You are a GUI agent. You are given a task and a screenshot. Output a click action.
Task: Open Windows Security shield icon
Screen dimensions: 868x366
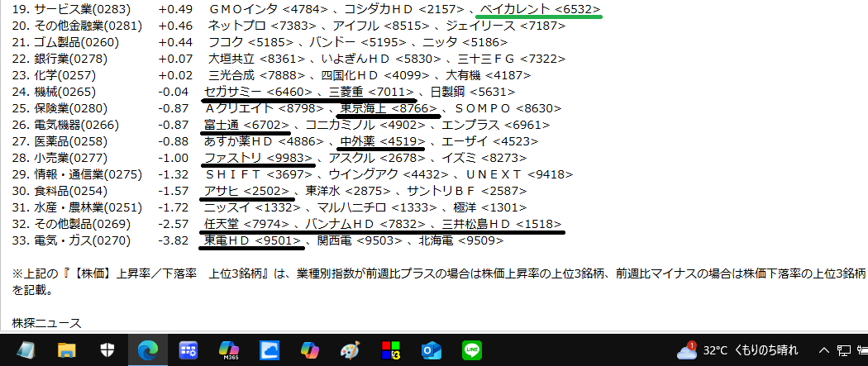pos(107,350)
